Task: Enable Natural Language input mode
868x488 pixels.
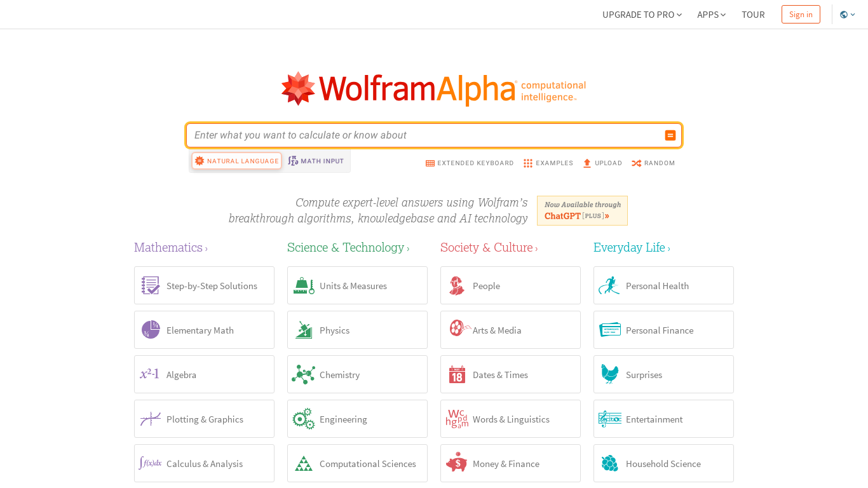Action: pyautogui.click(x=236, y=160)
